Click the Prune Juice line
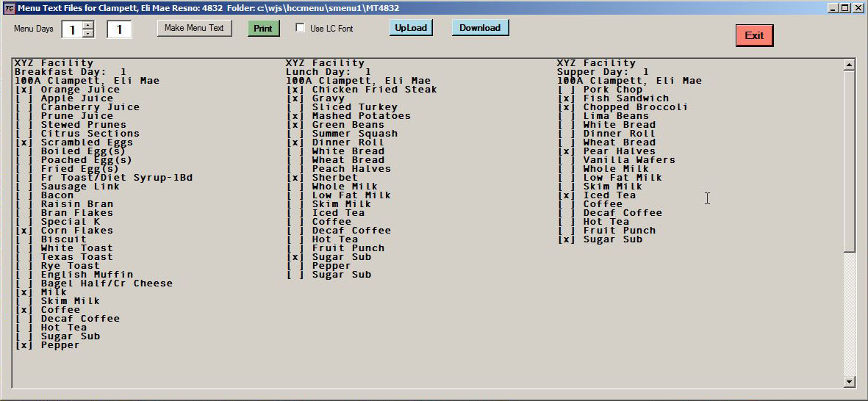868x401 pixels. [64, 116]
